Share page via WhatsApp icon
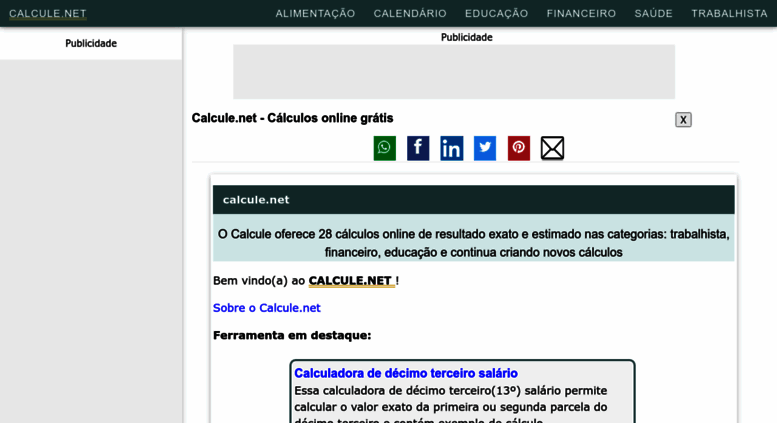Image resolution: width=777 pixels, height=423 pixels. coord(385,148)
